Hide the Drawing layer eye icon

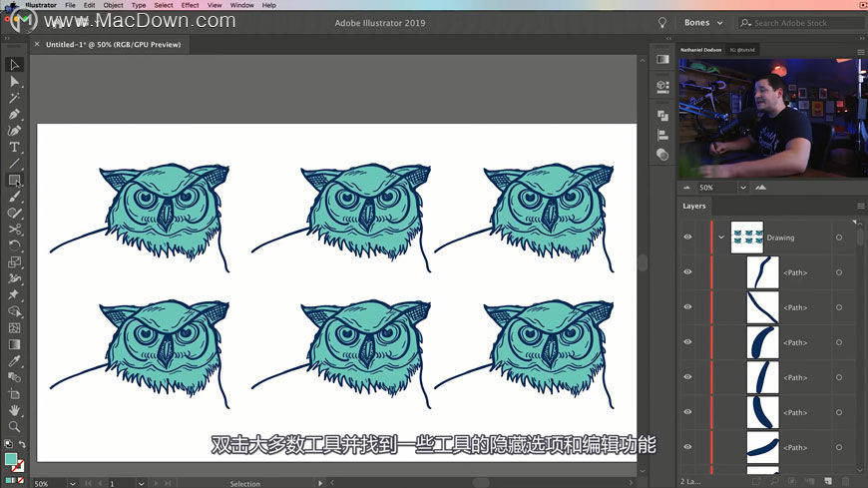[x=687, y=238]
